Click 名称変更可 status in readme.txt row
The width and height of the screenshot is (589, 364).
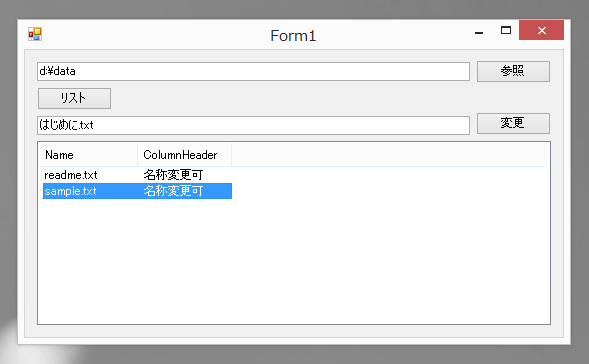tap(173, 175)
